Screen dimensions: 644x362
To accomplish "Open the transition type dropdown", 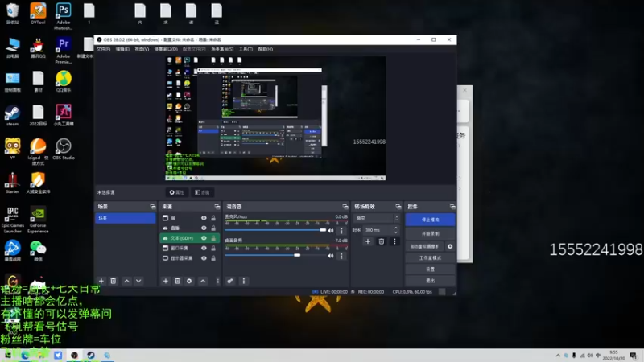I will click(x=377, y=218).
